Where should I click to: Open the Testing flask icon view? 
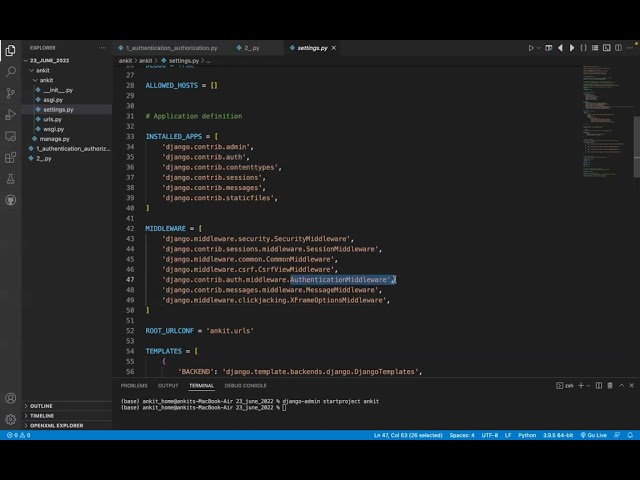point(11,178)
